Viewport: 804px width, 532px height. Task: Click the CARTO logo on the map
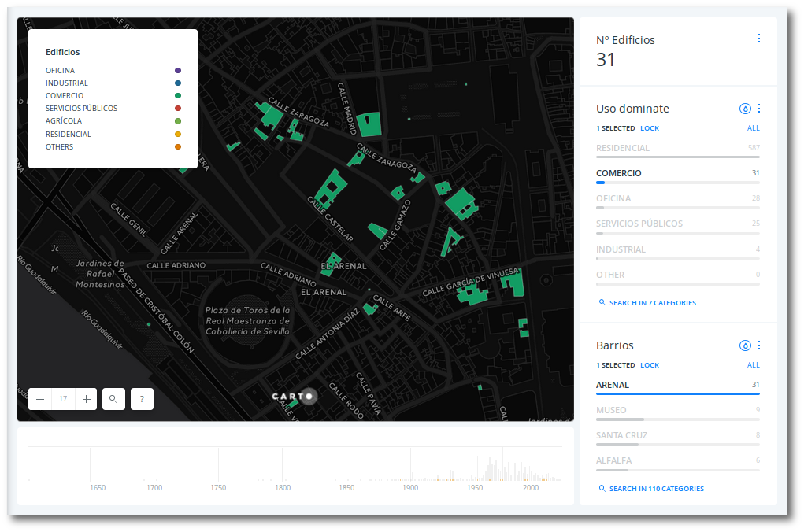tap(292, 396)
